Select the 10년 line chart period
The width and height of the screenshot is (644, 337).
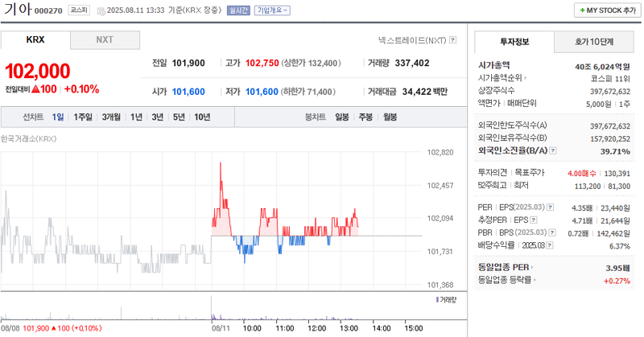pyautogui.click(x=203, y=117)
